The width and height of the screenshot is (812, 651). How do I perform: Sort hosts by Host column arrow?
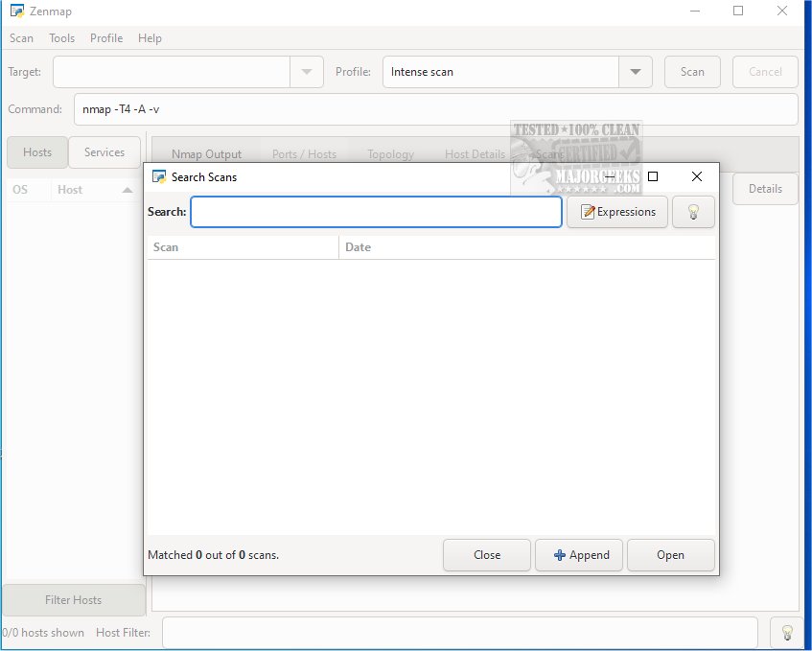click(127, 190)
